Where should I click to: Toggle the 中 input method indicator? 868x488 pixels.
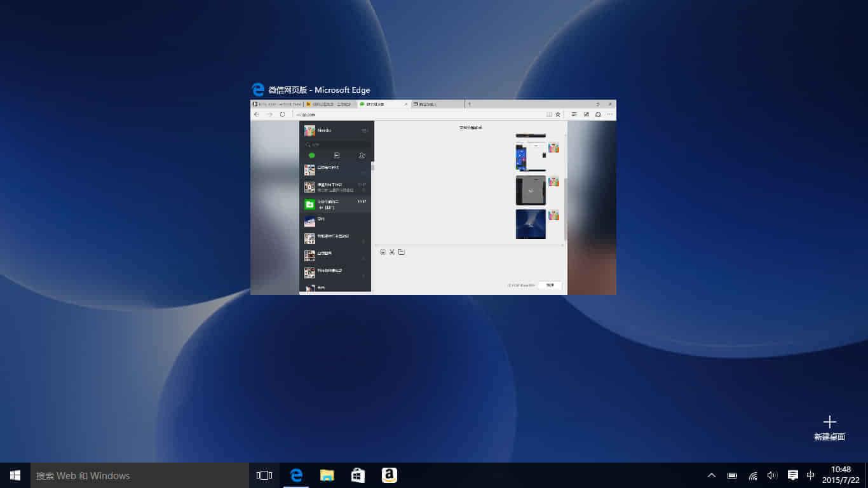pos(811,475)
